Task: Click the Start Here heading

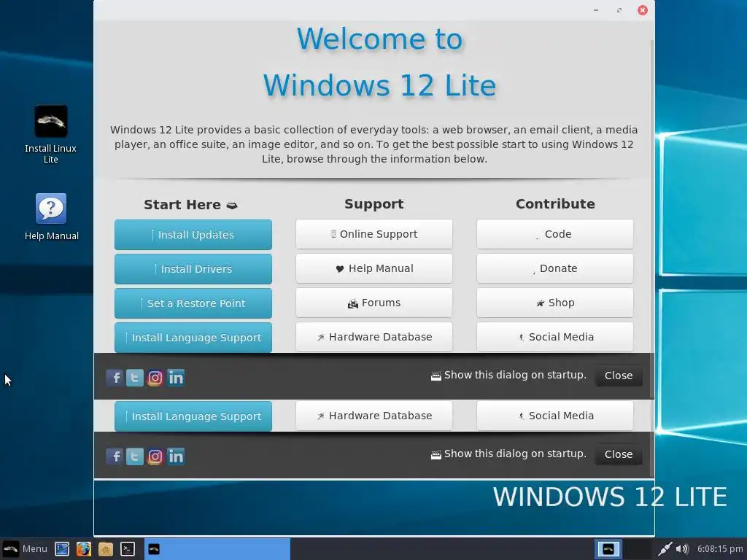Action: pos(190,205)
